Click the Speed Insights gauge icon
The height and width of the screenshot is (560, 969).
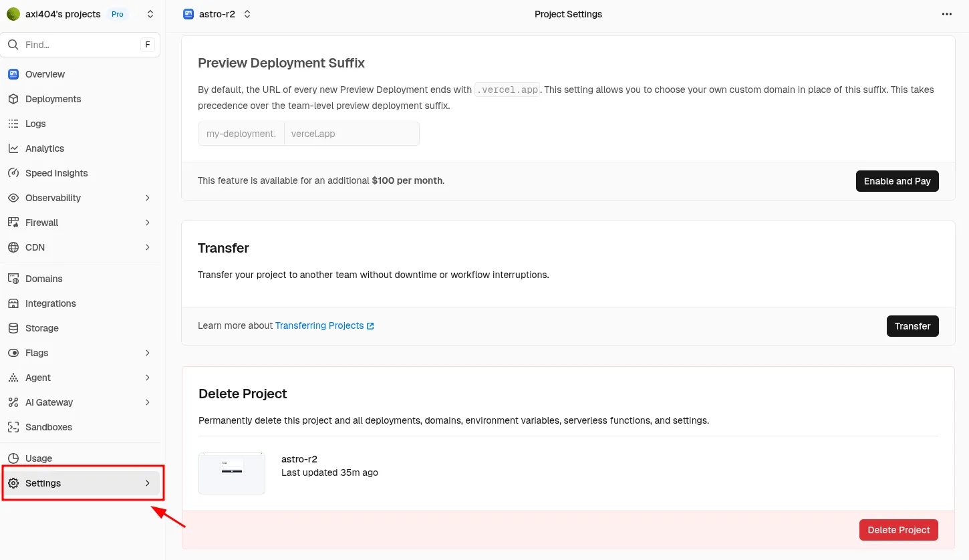pos(13,173)
